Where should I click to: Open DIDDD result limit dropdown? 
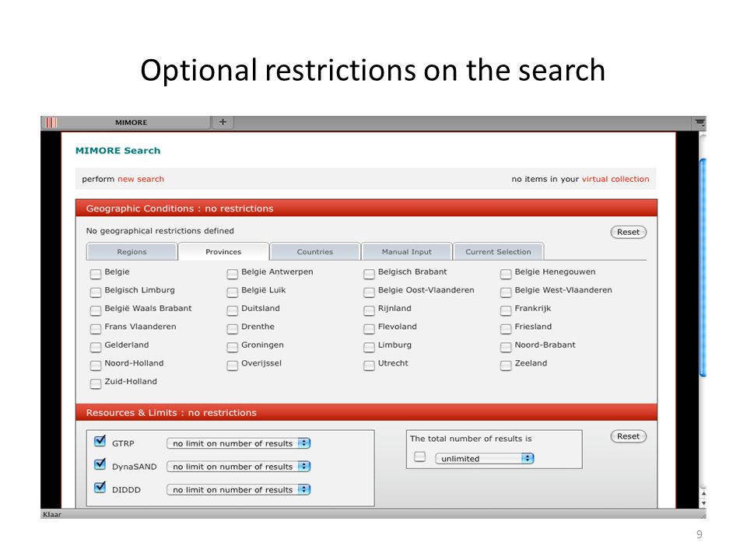(x=239, y=489)
